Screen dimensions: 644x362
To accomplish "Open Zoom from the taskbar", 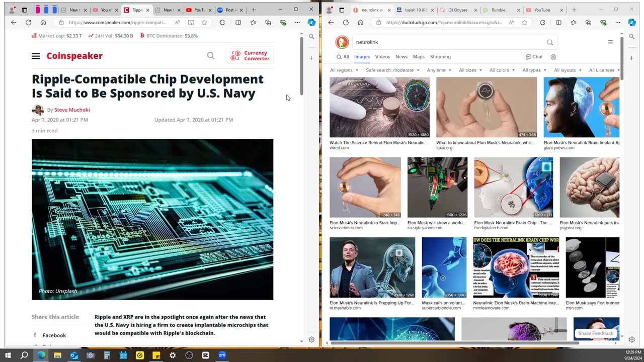I will point(222,355).
